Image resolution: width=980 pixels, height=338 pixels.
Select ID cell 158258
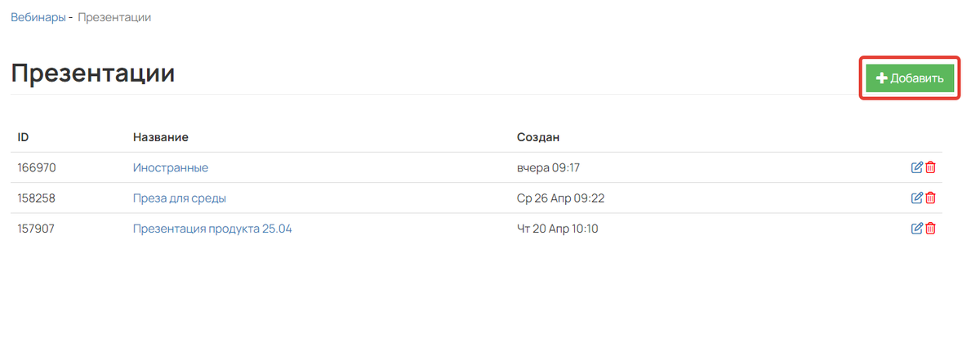[x=36, y=198]
